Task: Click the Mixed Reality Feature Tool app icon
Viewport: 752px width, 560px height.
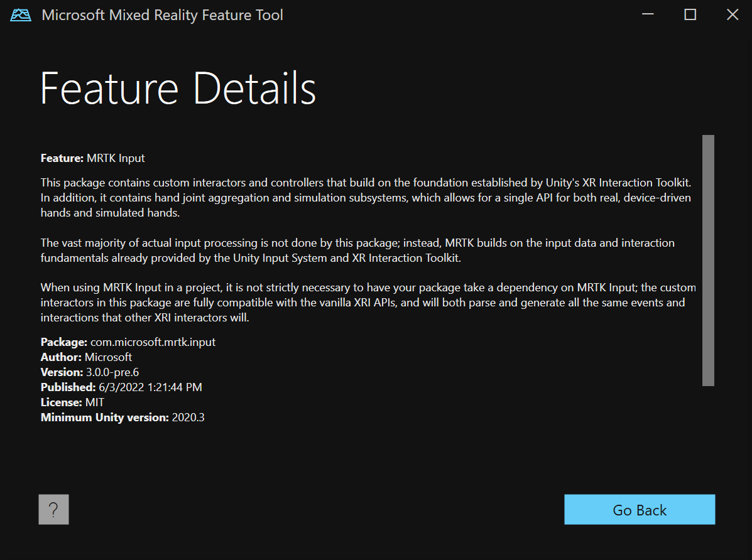Action: point(21,15)
